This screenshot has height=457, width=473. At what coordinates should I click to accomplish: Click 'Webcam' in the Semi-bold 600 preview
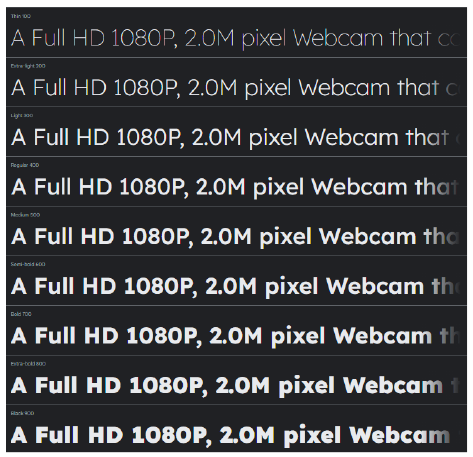[x=375, y=286]
